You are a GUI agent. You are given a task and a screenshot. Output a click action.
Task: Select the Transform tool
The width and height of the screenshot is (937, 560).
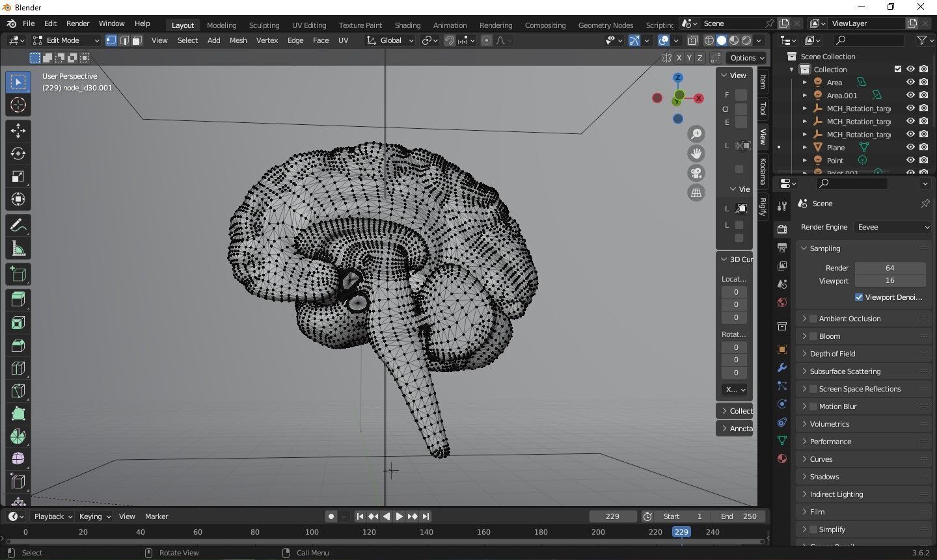[x=18, y=200]
